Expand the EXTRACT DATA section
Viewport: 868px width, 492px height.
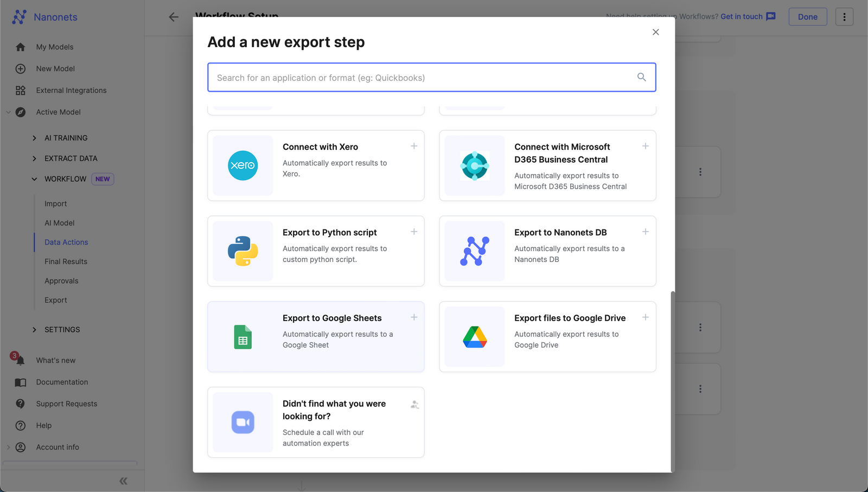(x=34, y=158)
